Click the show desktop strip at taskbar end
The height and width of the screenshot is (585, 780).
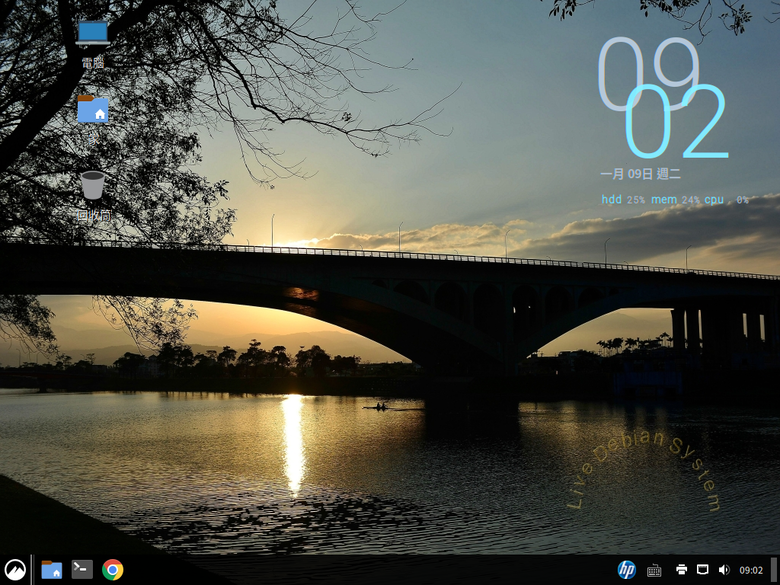coord(775,570)
